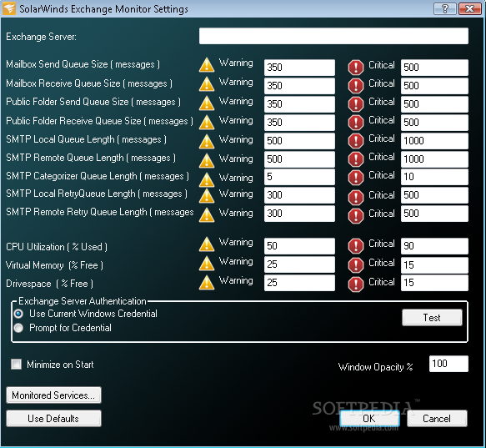
Task: Click Mailbox Send Queue warning value field
Action: click(299, 68)
